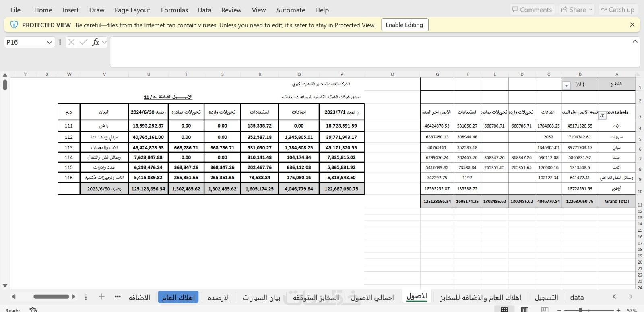Click the Cancel formula X icon
Screen dimensions: 644x312
click(71, 42)
